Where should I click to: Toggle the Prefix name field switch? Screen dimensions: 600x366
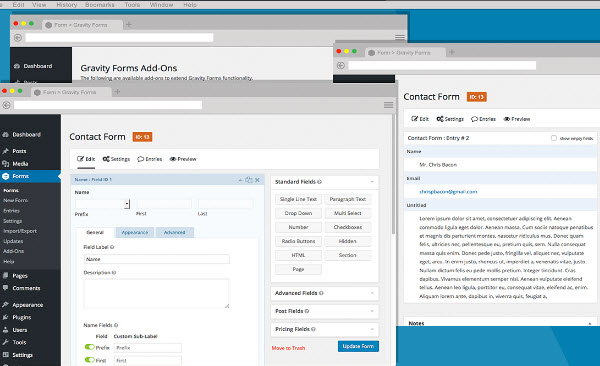[90, 347]
